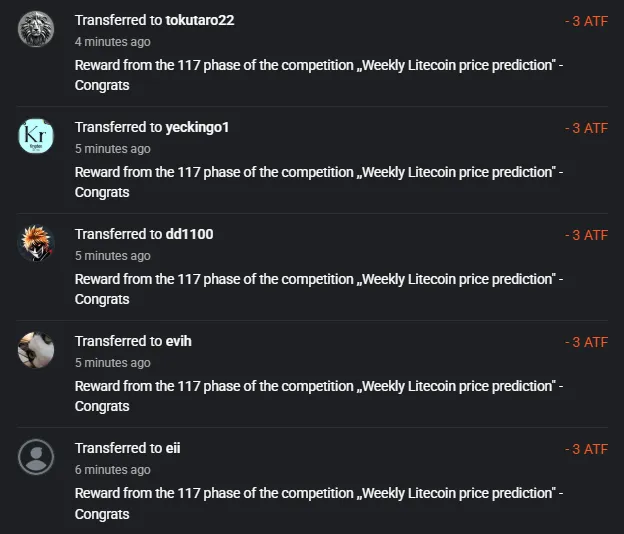This screenshot has height=534, width=624.
Task: Select -3 ATF amount for evih
Action: pyautogui.click(x=586, y=342)
